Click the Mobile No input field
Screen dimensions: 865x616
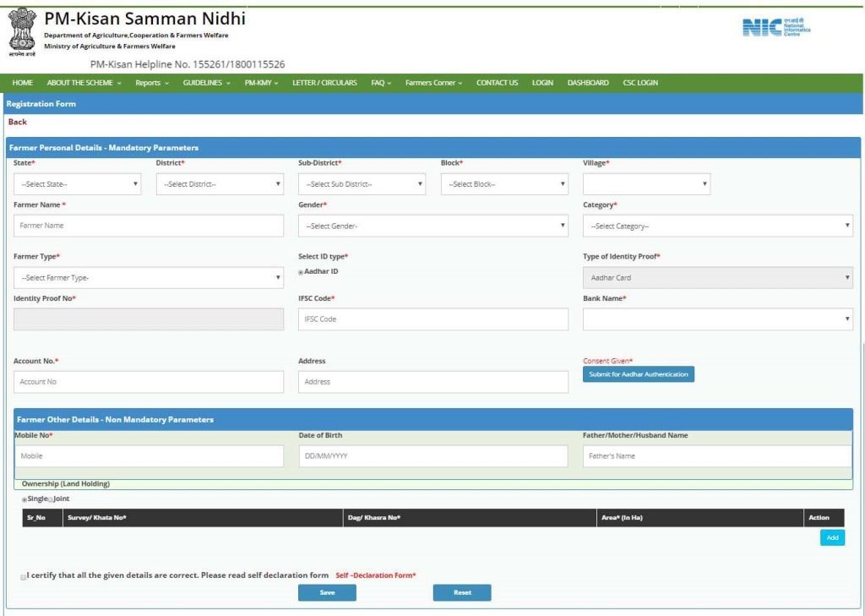[149, 456]
